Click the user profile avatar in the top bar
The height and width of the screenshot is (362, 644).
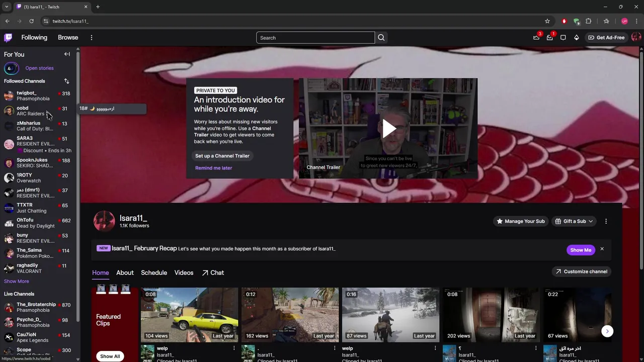click(636, 37)
